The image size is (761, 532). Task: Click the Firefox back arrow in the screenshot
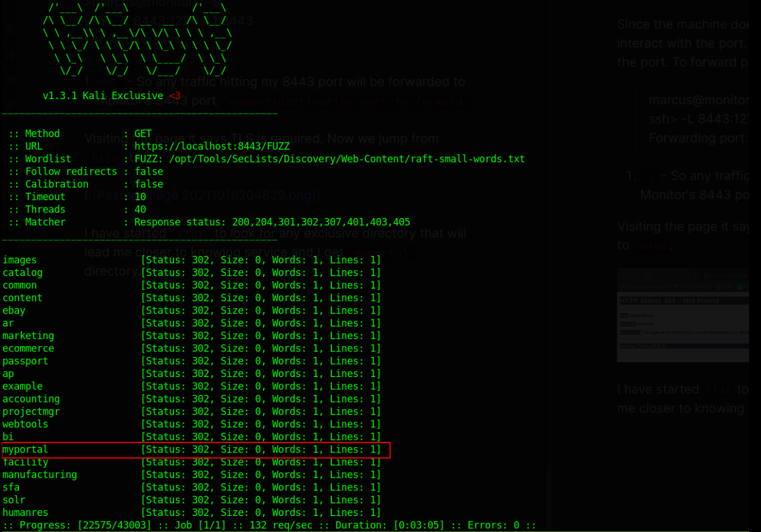click(x=624, y=275)
